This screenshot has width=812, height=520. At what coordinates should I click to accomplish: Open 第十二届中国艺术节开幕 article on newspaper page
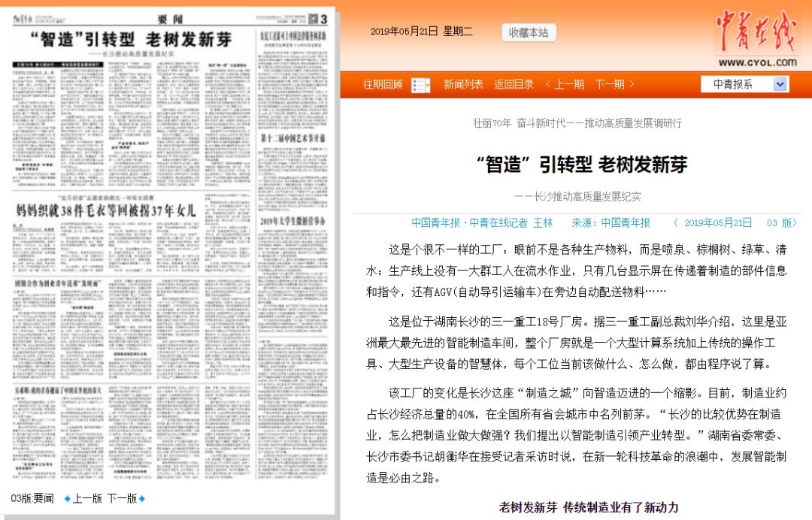[292, 138]
